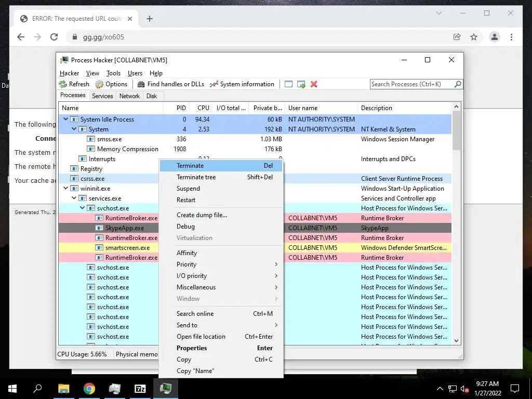Close the ERROR tab in Chrome
Viewport: 532px width, 399px height.
129,19
